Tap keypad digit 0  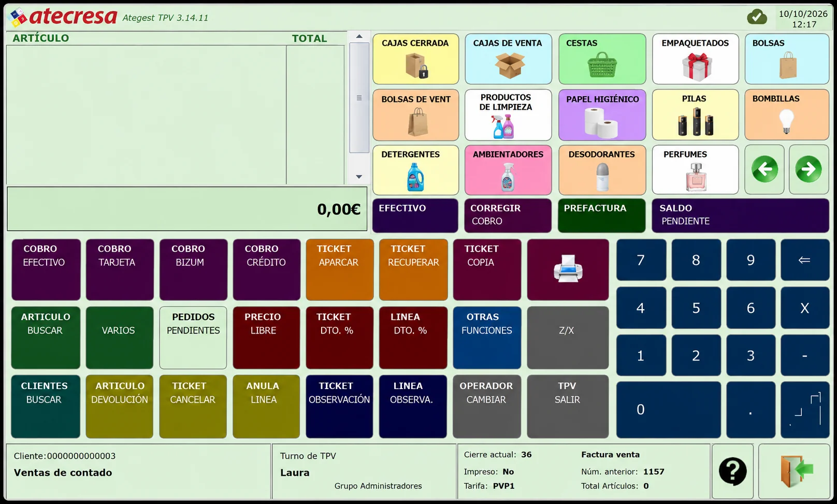click(x=668, y=410)
